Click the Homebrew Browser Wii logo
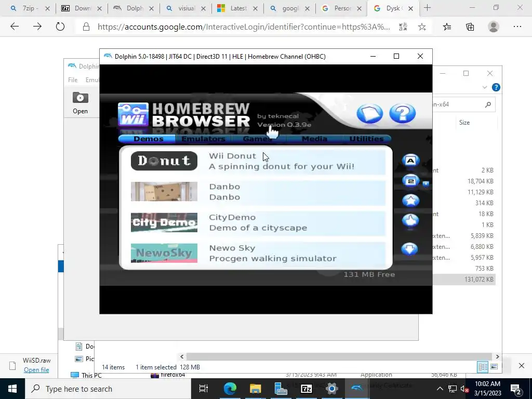Image resolution: width=532 pixels, height=399 pixels. (x=133, y=115)
